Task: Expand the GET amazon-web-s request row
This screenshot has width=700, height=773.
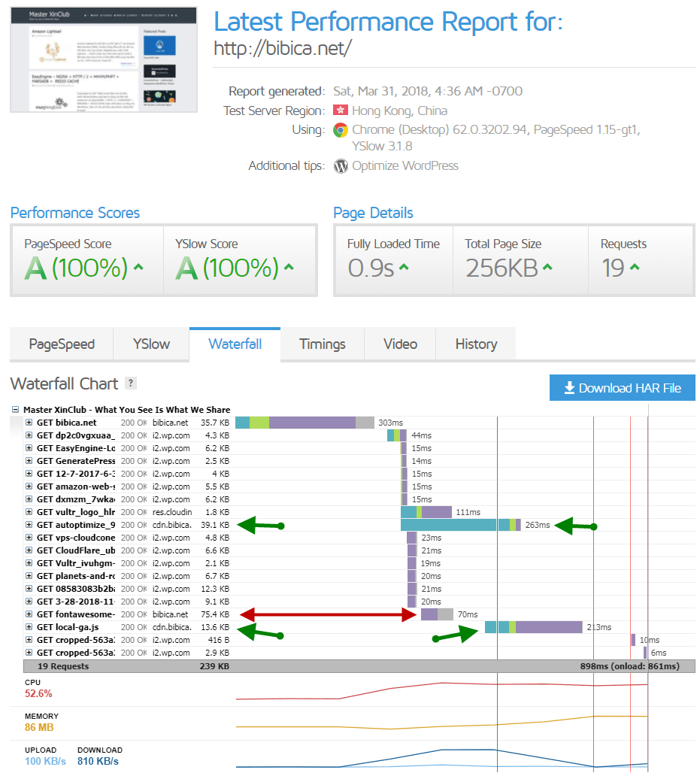Action: [x=29, y=487]
